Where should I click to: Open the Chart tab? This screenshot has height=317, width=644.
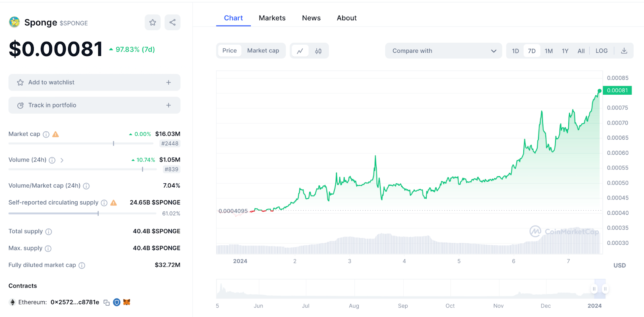(x=233, y=18)
